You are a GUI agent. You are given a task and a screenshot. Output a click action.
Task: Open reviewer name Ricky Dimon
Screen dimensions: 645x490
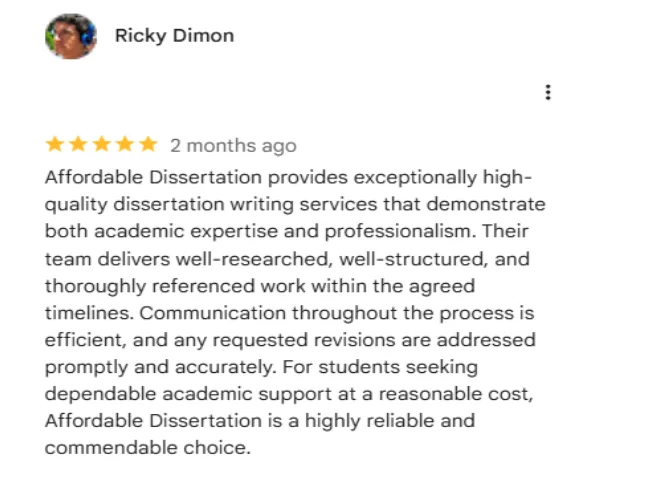tap(174, 36)
